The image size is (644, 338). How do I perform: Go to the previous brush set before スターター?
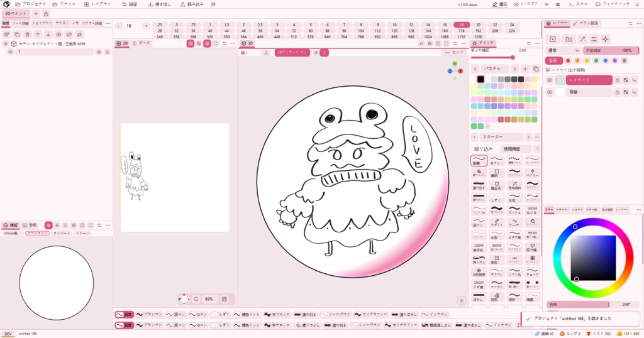coord(475,137)
